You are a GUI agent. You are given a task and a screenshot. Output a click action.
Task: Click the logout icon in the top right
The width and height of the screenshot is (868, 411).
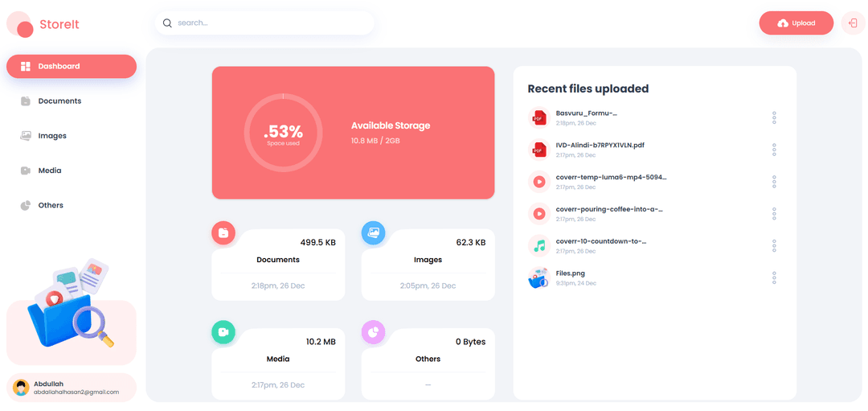click(853, 23)
